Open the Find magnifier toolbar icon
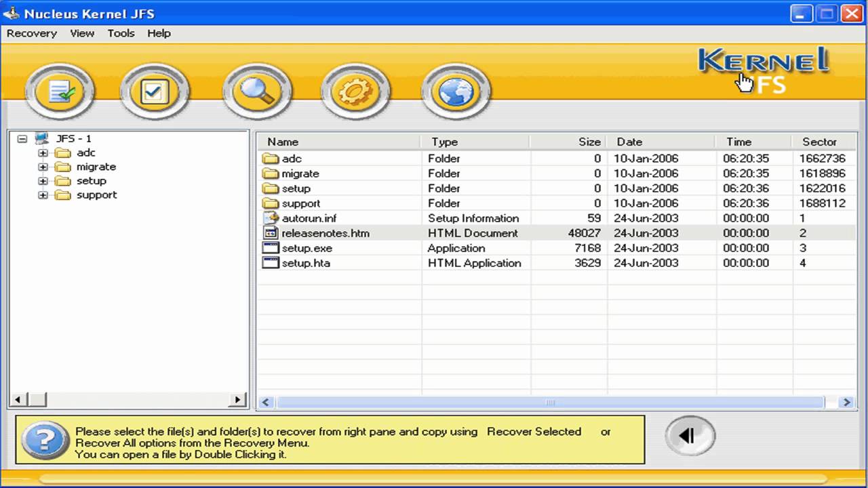 pos(256,91)
